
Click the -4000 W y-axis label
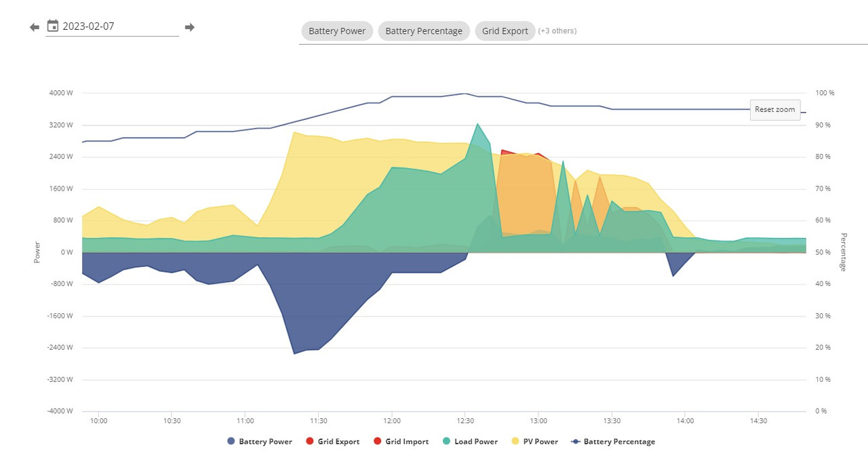[60, 411]
